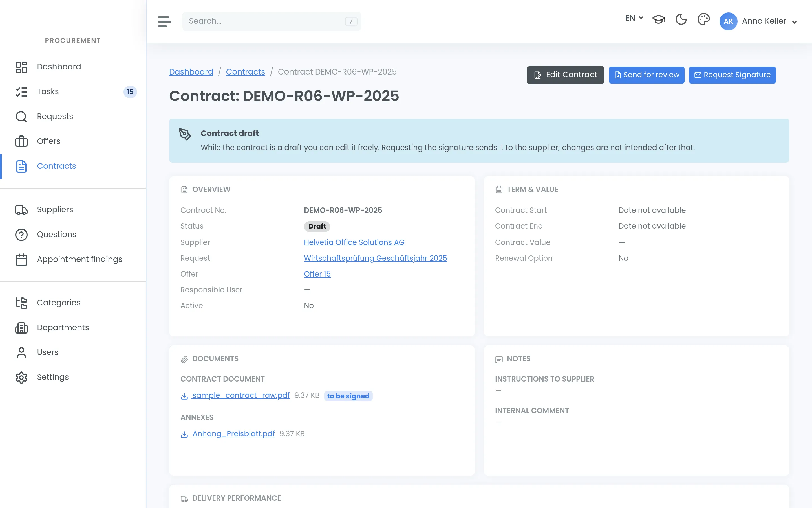This screenshot has height=508, width=812.
Task: Open supplier Helvetia Office Solutions AG
Action: pyautogui.click(x=354, y=242)
